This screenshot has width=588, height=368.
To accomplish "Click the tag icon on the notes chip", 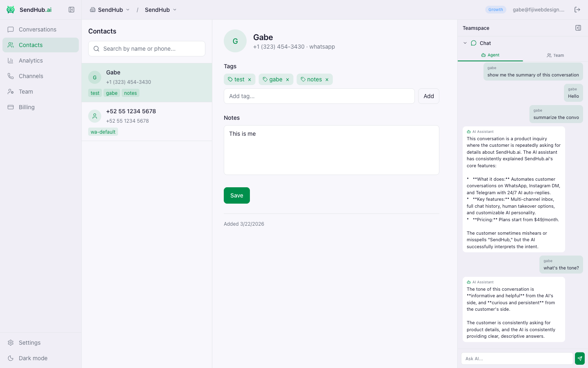I will coord(303,79).
